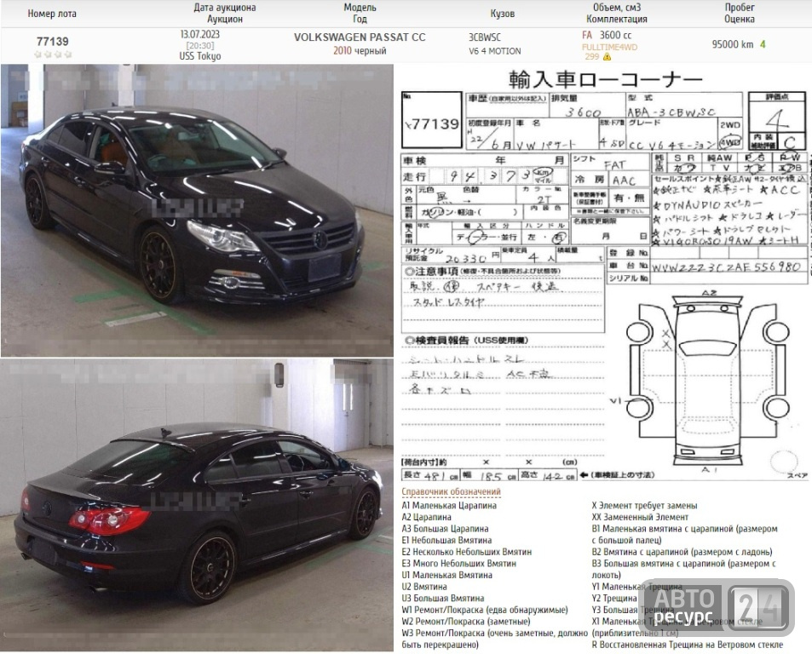Click lot number 77139 in the table

click(x=52, y=42)
